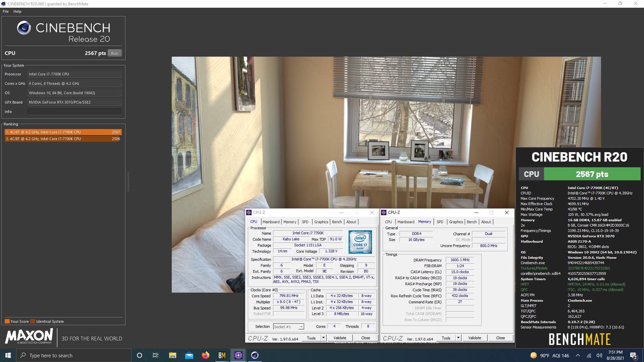Click the Cinebench title bar icon
644x362 pixels.
(x=4, y=4)
